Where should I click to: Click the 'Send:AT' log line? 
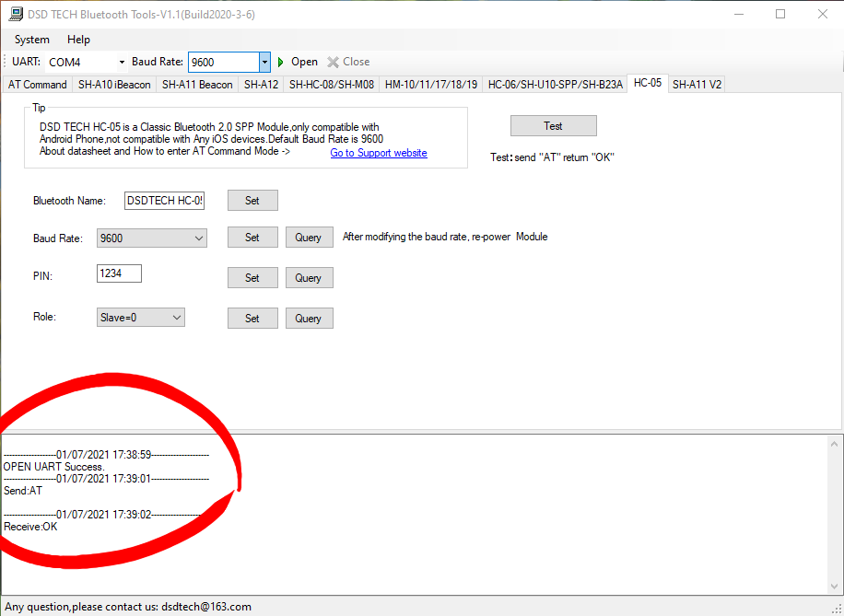click(x=23, y=491)
